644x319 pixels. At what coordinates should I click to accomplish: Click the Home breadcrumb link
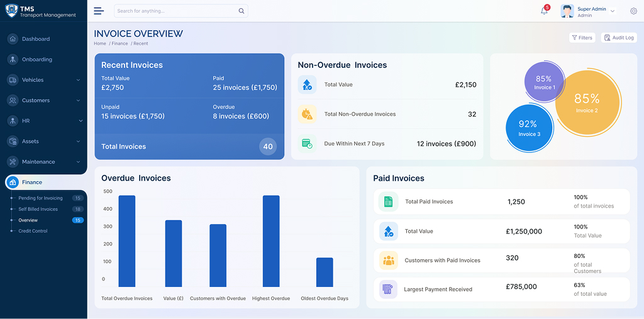[x=100, y=43]
